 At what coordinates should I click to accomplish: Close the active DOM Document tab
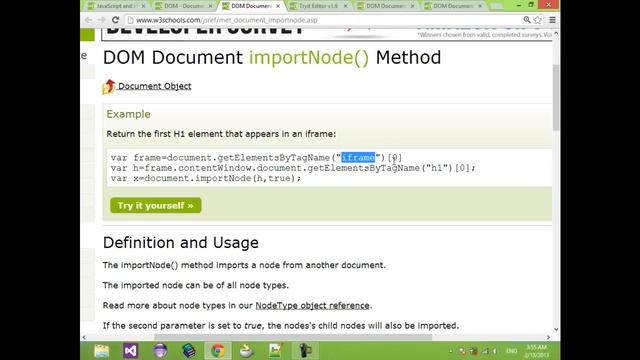[x=278, y=6]
